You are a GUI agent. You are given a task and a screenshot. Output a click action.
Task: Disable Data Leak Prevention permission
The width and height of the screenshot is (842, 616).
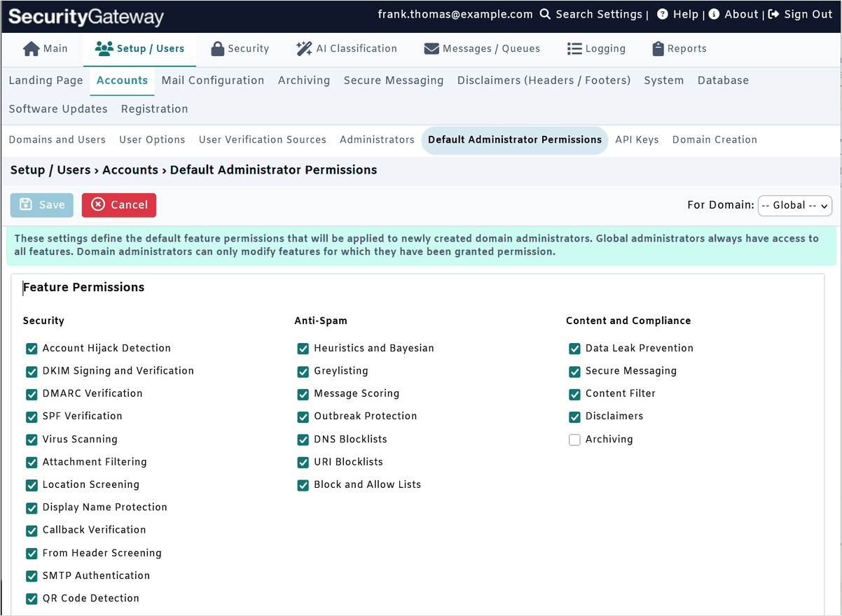[x=574, y=349]
